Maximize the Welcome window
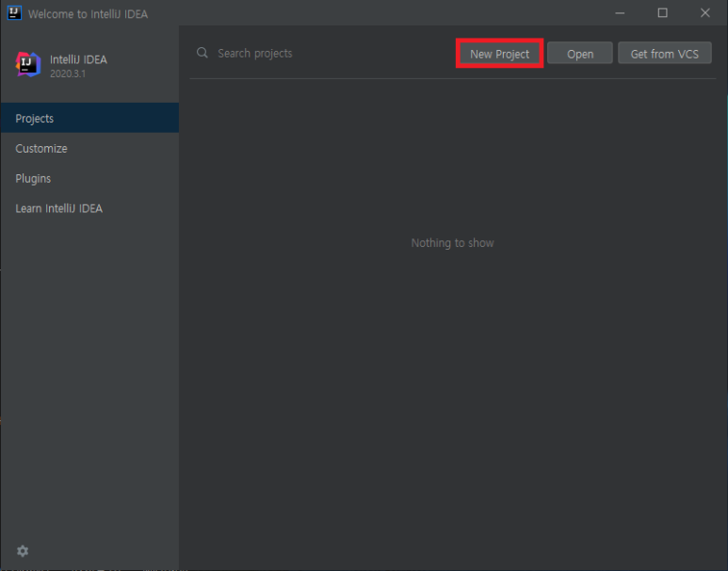The width and height of the screenshot is (728, 571). [x=662, y=13]
